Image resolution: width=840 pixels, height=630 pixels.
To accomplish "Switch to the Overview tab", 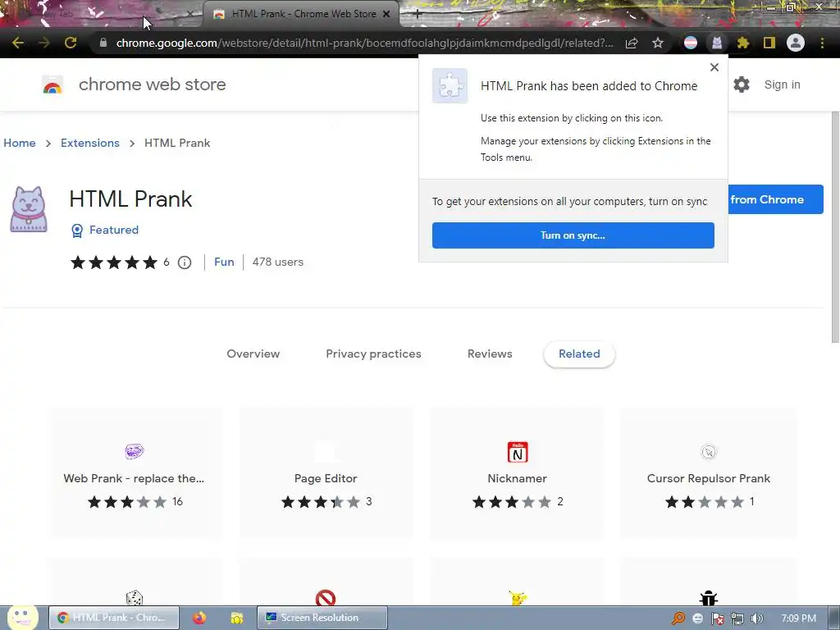I will (x=253, y=354).
